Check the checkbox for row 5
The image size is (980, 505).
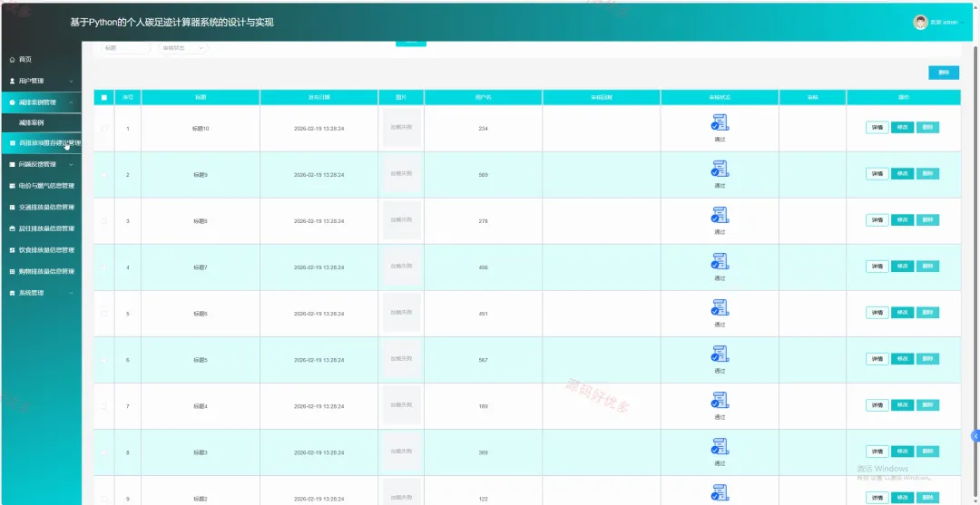pos(104,314)
